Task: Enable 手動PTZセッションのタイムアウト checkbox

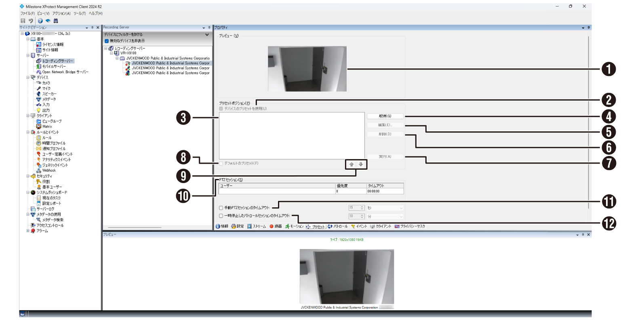Action: tap(221, 208)
